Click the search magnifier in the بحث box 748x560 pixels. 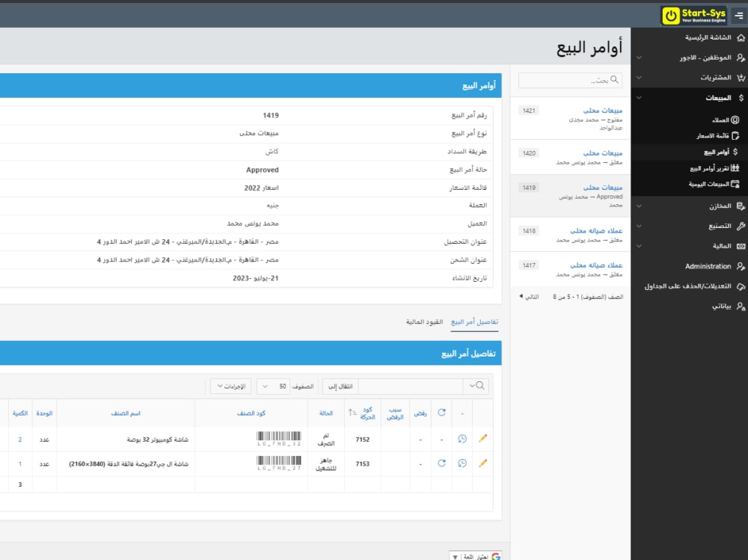pyautogui.click(x=615, y=79)
